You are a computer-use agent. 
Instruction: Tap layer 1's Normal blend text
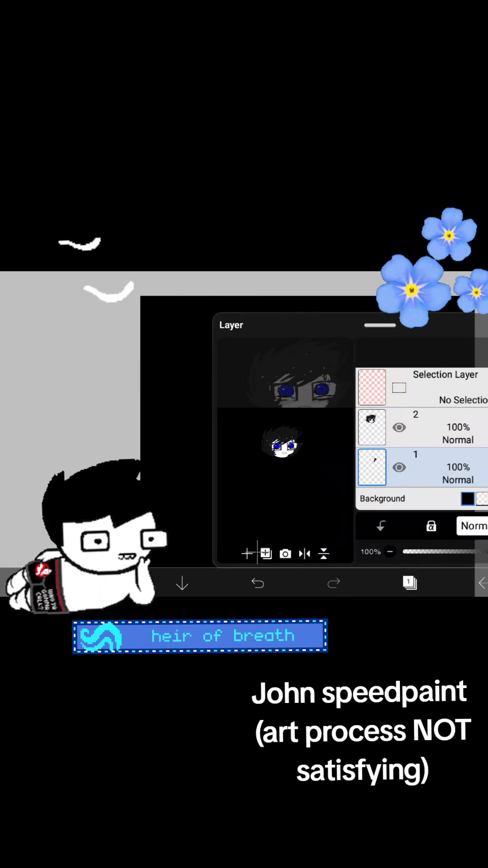(x=458, y=480)
